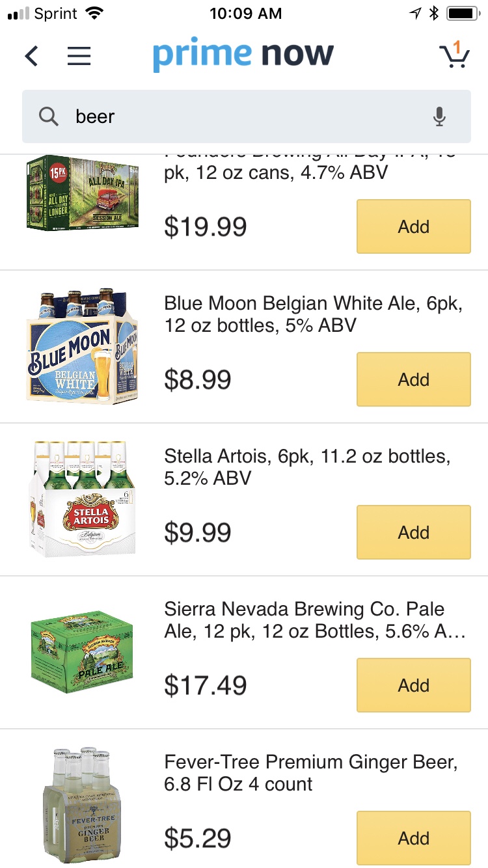This screenshot has width=488, height=868.
Task: Open the Blue Moon product image
Action: (x=83, y=346)
